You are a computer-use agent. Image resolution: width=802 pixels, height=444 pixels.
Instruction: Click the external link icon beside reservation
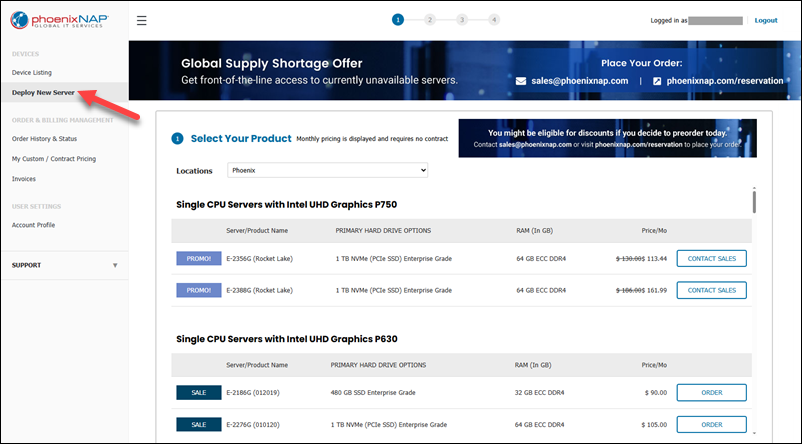[657, 81]
